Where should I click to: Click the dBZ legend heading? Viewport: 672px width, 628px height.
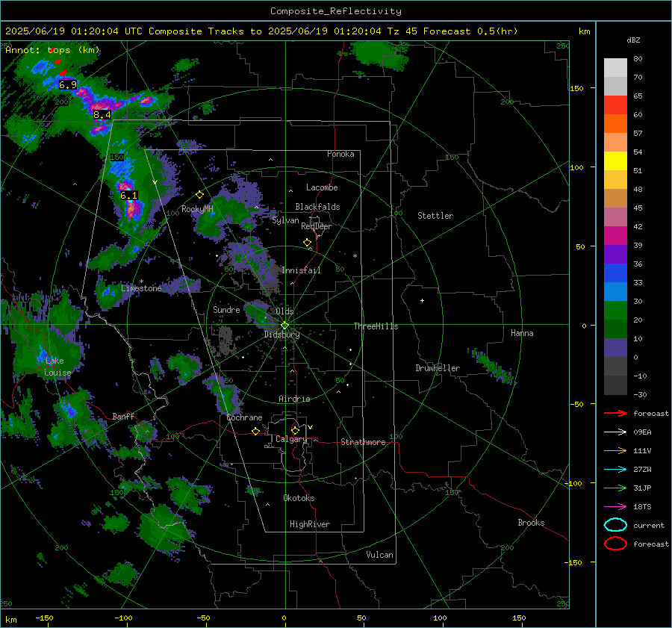pyautogui.click(x=633, y=40)
